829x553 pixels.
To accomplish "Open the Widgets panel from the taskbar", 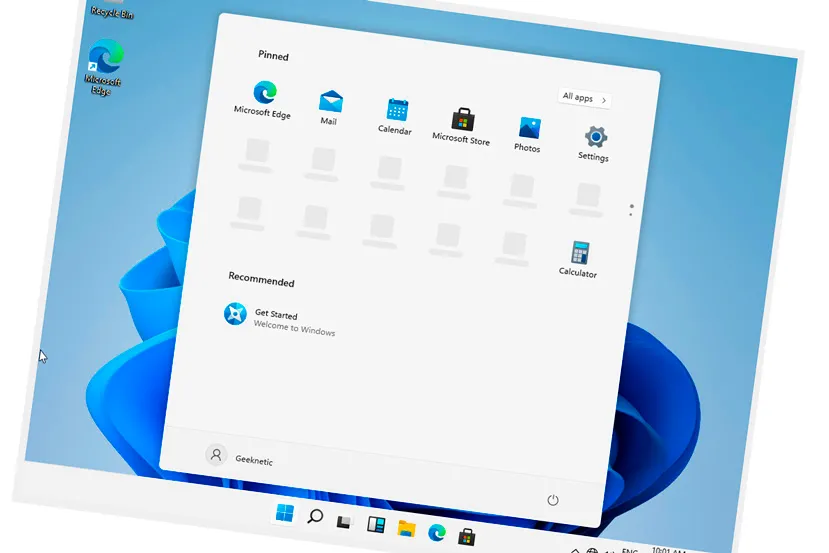I will [376, 524].
